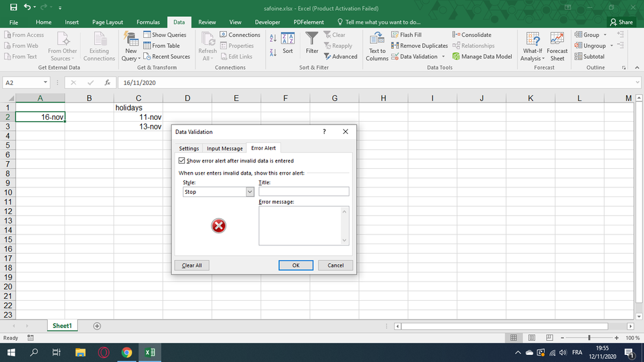Switch to Page Break Preview icon
644x362 pixels.
(549, 338)
